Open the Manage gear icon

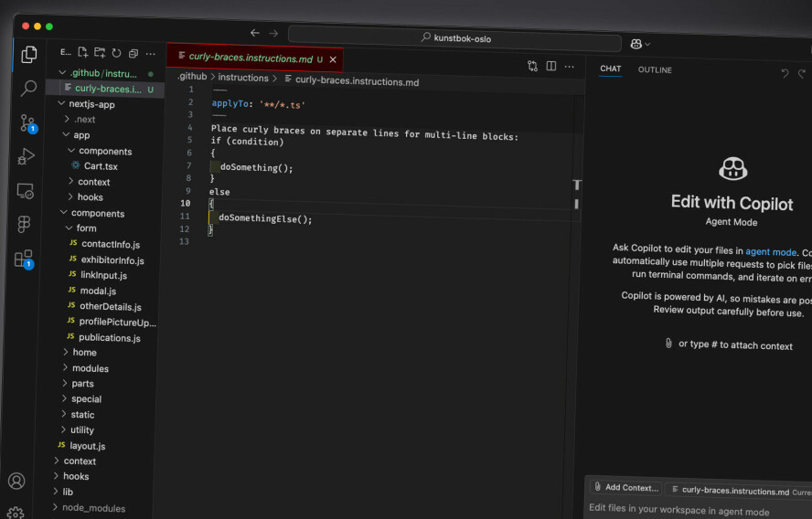click(16, 513)
